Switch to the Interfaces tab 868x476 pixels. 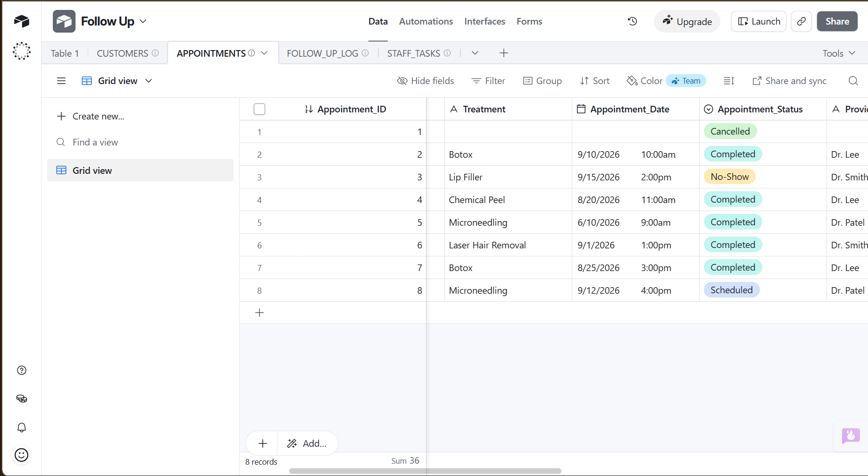pos(484,21)
